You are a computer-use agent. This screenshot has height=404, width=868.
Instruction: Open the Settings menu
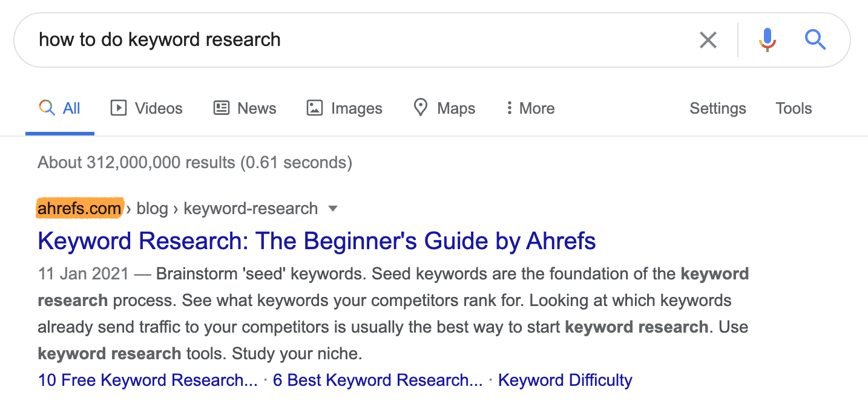click(x=717, y=108)
